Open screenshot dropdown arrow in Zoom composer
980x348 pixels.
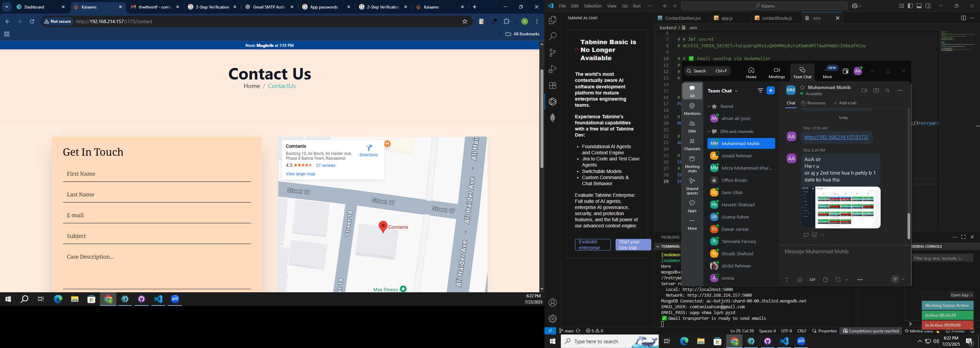coord(847,280)
